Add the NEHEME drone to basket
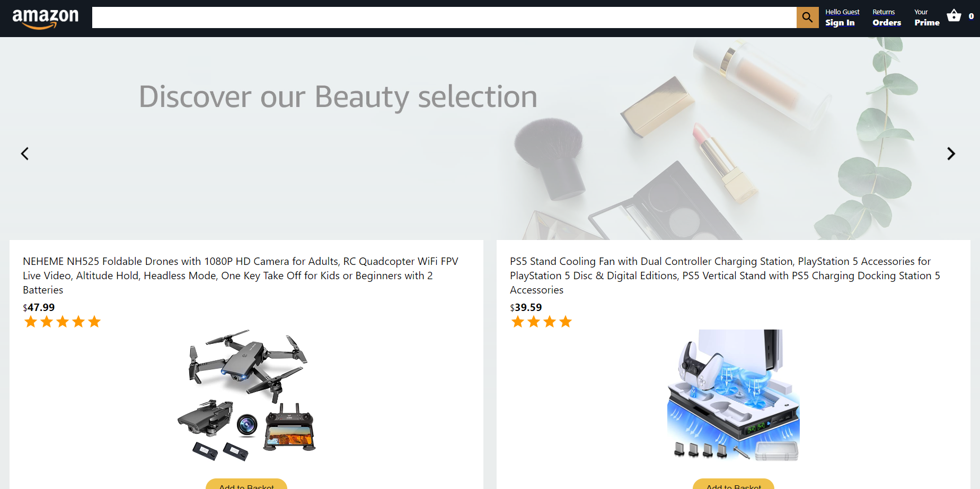 pos(246,484)
